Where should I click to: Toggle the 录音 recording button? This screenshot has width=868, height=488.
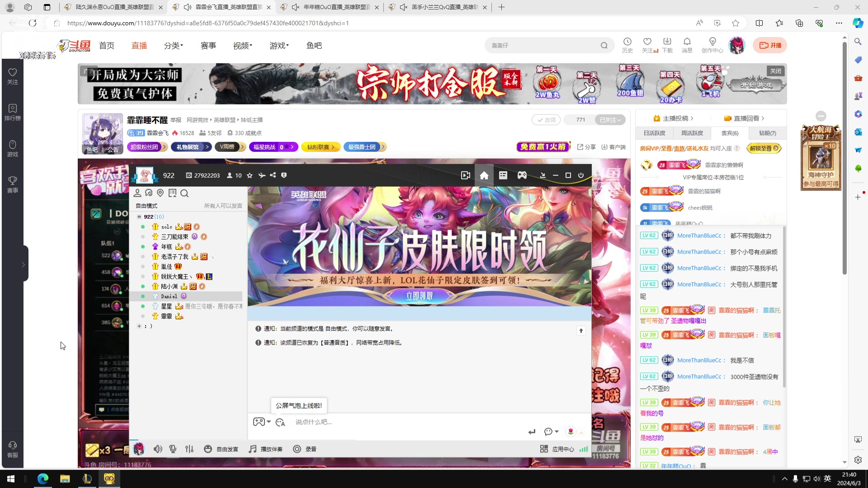305,449
